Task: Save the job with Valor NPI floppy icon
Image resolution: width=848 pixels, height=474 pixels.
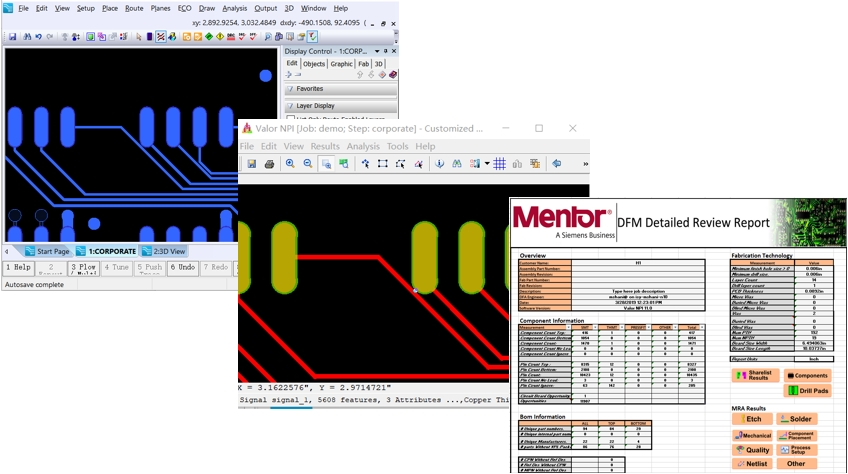Action: [251, 163]
